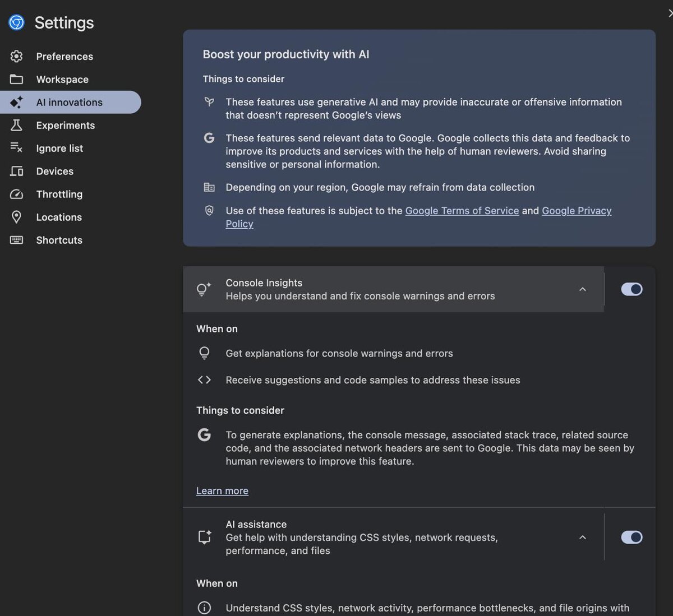The height and width of the screenshot is (616, 673).
Task: Open the Experiments settings tab
Action: [65, 125]
